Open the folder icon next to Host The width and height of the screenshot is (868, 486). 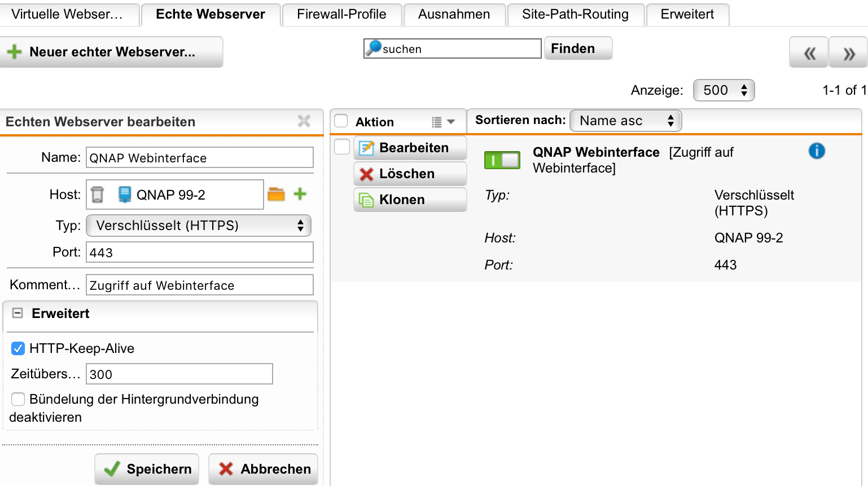coord(276,195)
